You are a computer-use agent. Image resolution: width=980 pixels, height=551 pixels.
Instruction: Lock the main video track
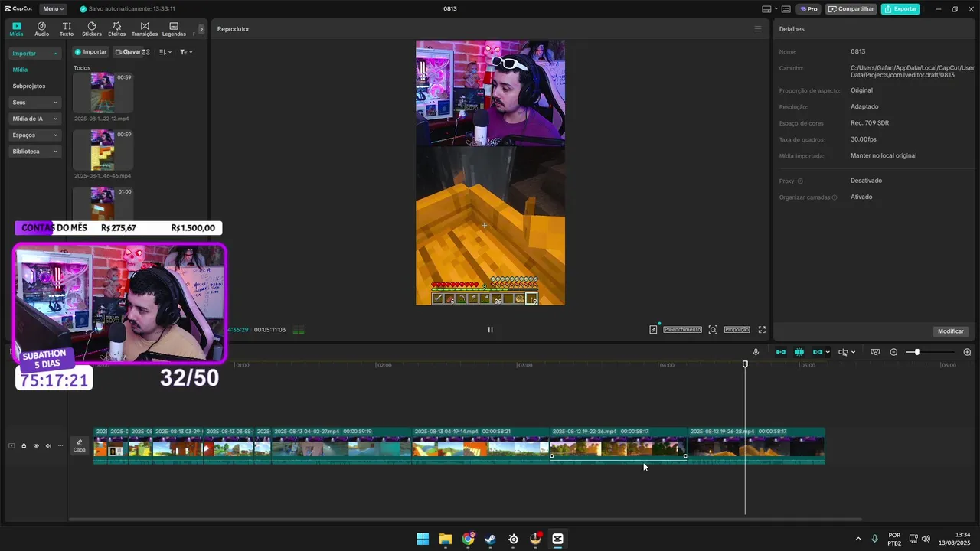click(24, 445)
